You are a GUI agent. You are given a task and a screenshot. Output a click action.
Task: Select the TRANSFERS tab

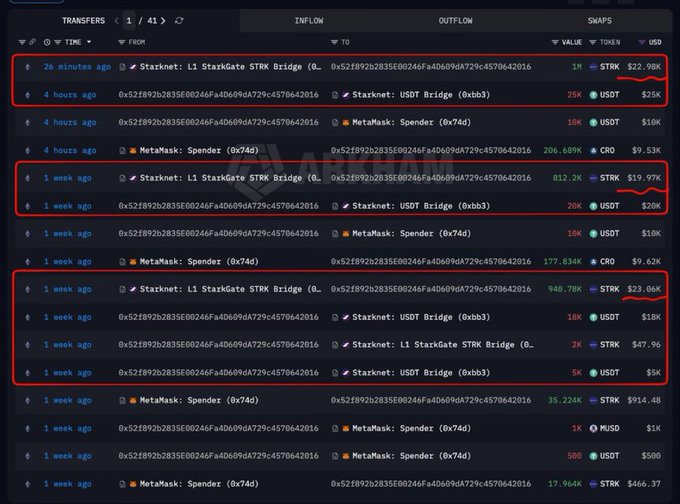(x=83, y=20)
